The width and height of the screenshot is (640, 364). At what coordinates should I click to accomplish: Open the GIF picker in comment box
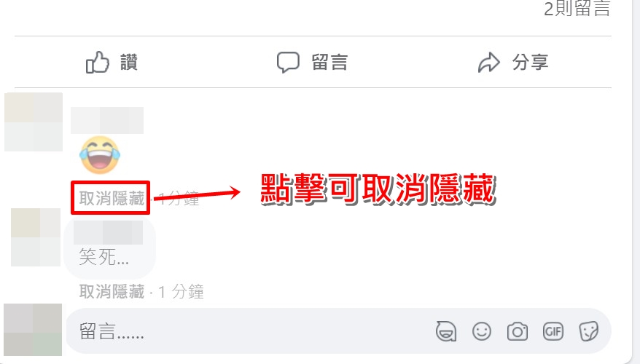click(x=553, y=331)
